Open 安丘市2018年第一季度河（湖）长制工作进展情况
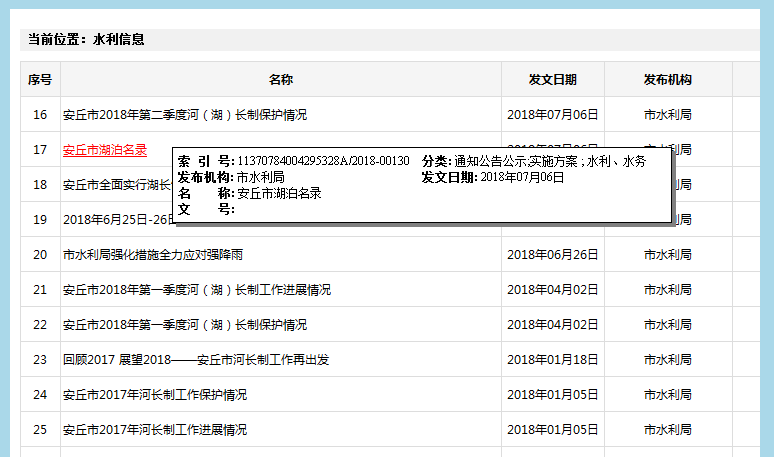 [x=197, y=290]
